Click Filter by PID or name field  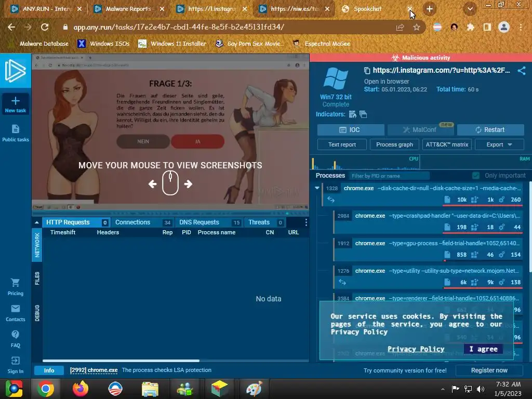389,176
